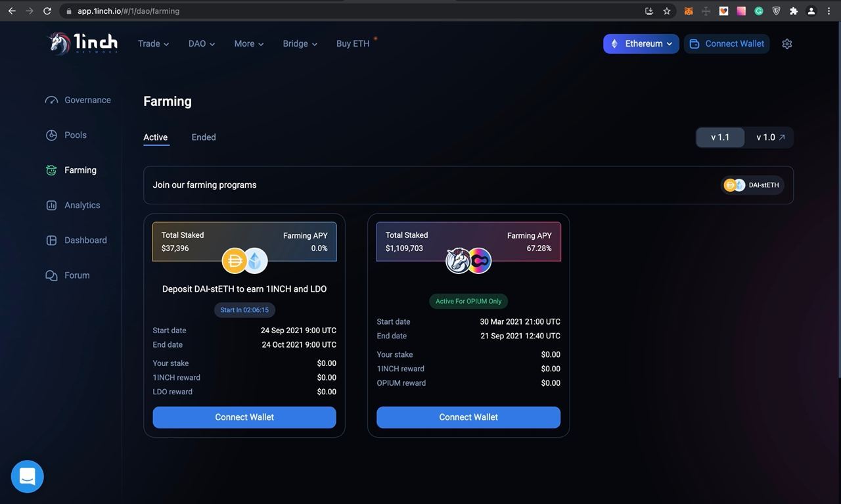Click the Active For OPIUM Only badge
The image size is (841, 504).
[x=468, y=302]
